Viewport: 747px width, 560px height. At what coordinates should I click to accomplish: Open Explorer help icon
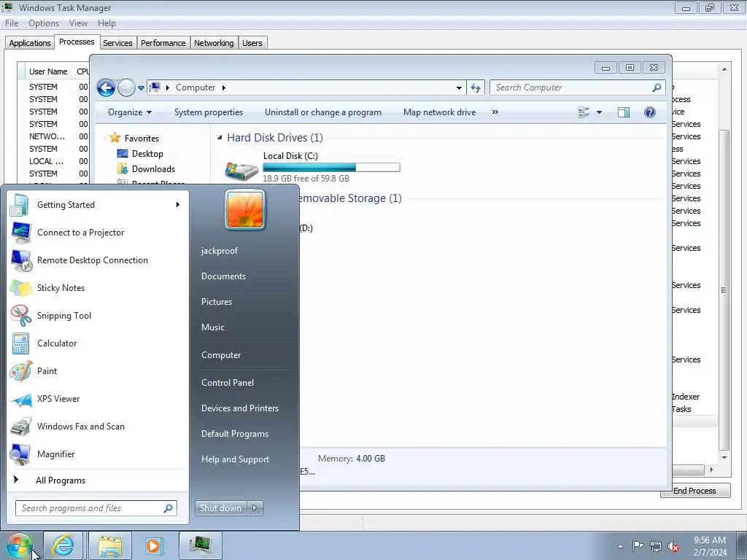click(650, 112)
